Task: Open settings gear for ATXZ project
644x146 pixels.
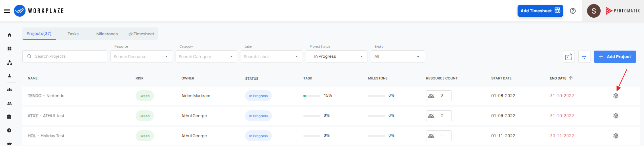Action: (616, 116)
